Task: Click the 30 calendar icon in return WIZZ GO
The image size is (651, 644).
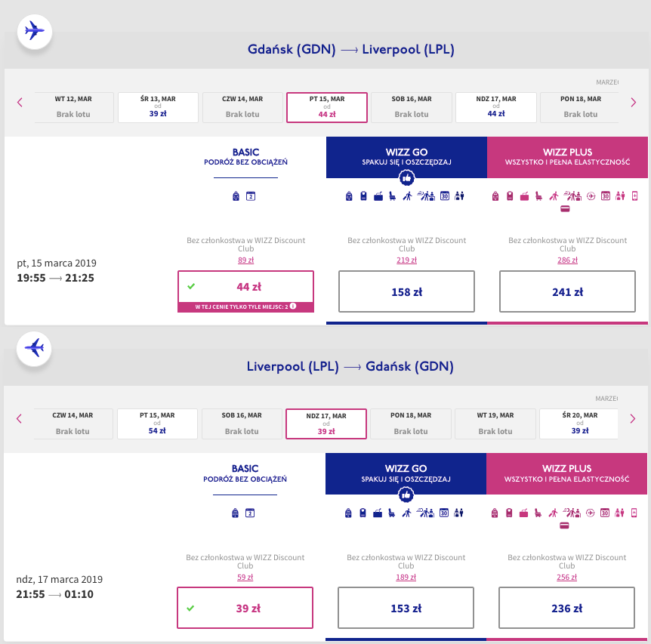Action: [444, 513]
